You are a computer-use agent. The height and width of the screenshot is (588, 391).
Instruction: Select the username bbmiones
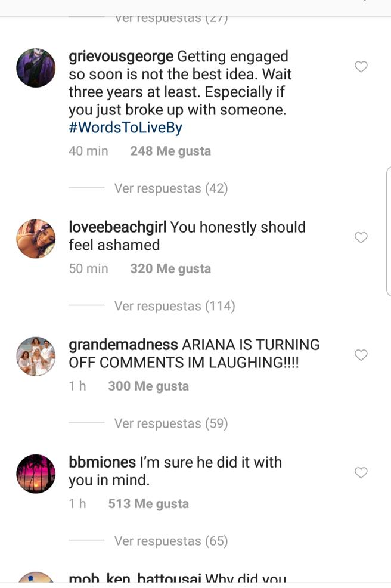click(x=101, y=462)
